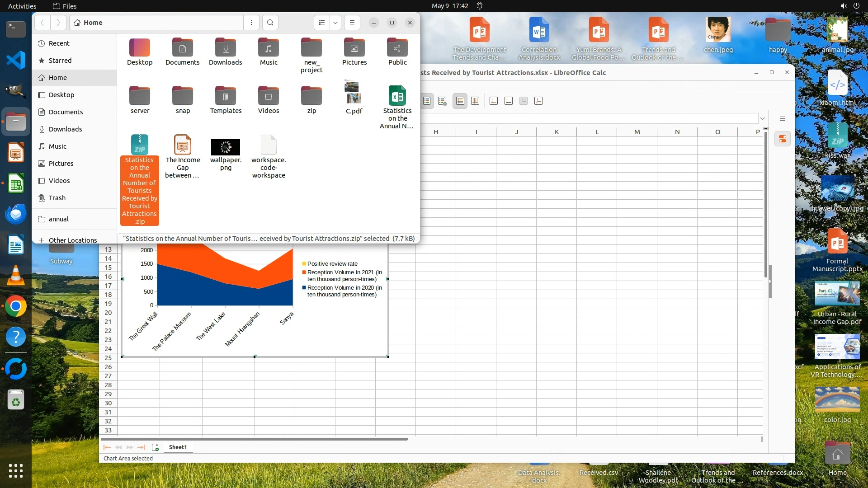Click the chart Y Axis icon
Viewport: 868px width, 488px height.
pos(509,101)
